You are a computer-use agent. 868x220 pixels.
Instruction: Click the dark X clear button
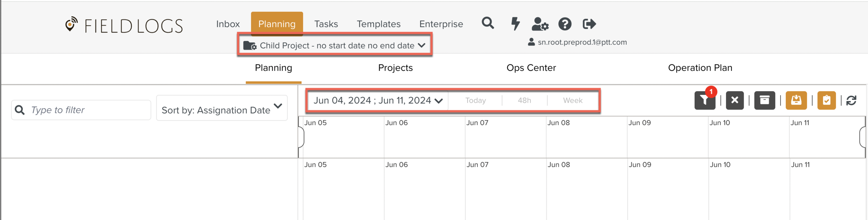click(735, 100)
